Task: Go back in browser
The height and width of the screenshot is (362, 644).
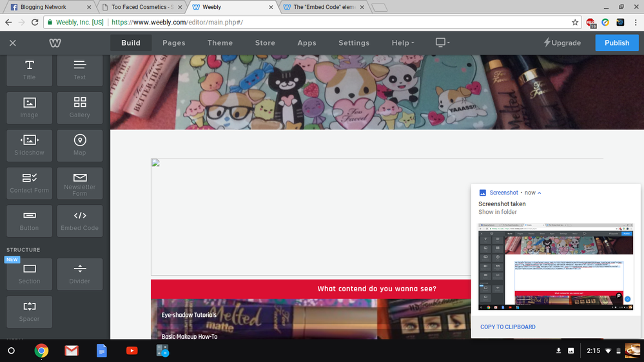Action: pyautogui.click(x=8, y=22)
